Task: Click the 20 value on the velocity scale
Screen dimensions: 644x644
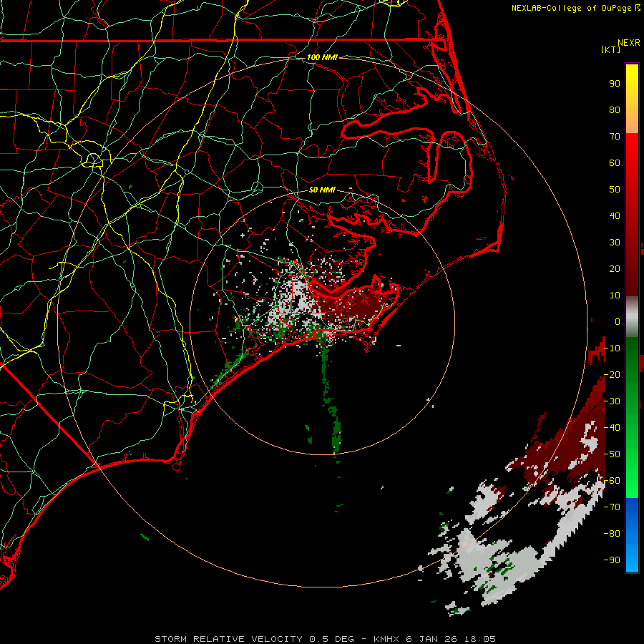Action: pos(615,269)
